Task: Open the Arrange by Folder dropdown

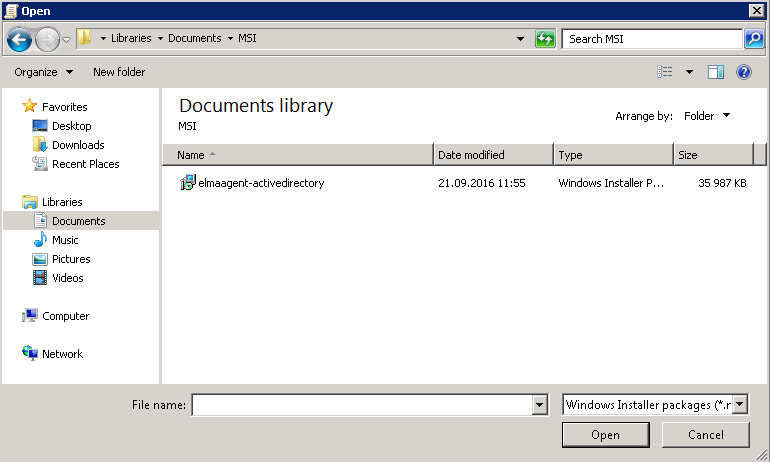Action: click(706, 116)
